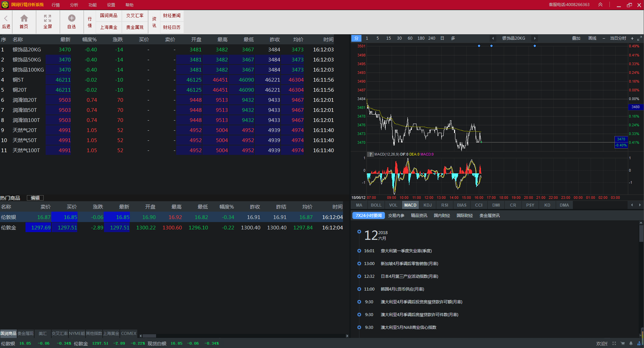Click the network connection icon in the status bar
Screen dimensions: 644x348
pos(639,343)
